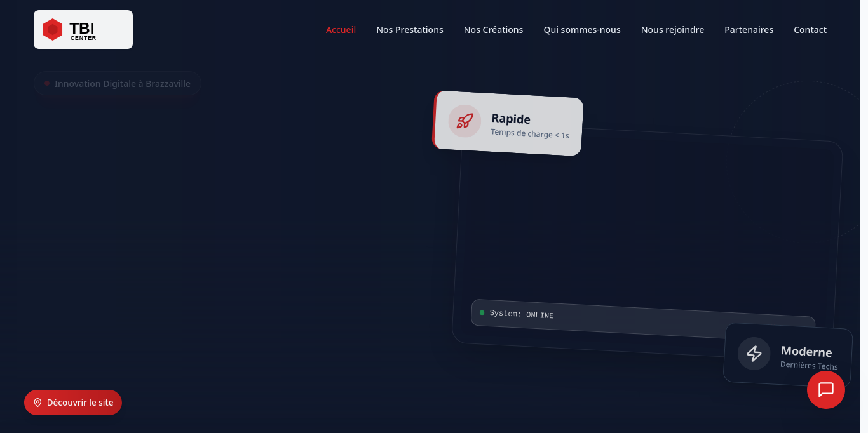868x433 pixels.
Task: Click the Rapide card title
Action: tap(511, 119)
